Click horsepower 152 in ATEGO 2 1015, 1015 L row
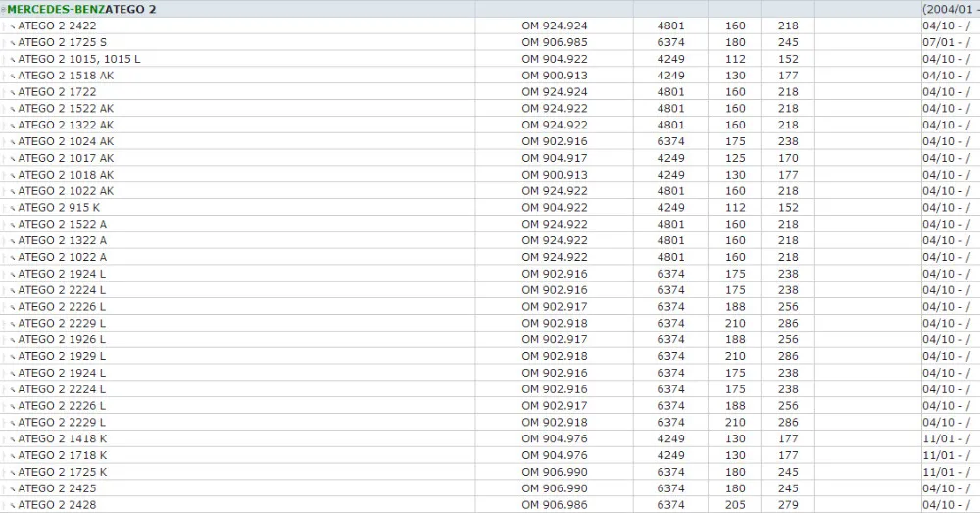 click(x=788, y=59)
